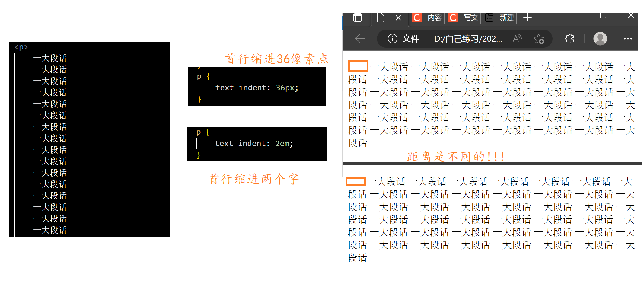
Task: View site information via the info icon
Action: (392, 39)
